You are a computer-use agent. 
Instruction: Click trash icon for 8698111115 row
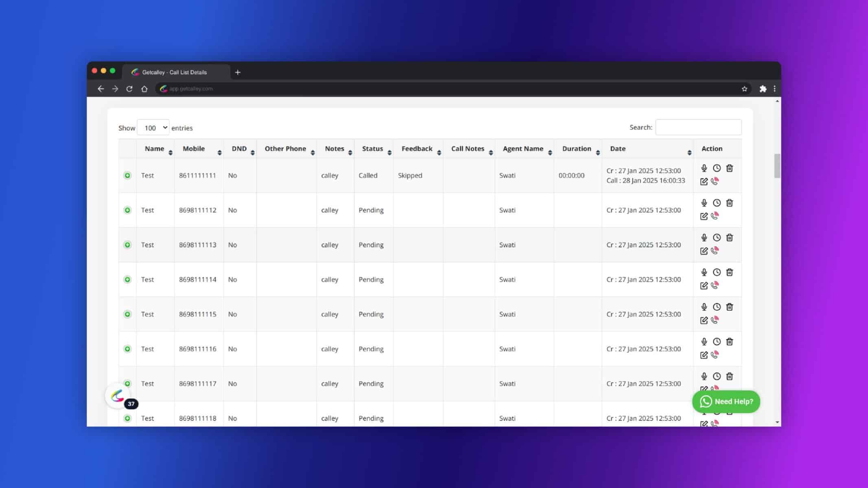[729, 307]
